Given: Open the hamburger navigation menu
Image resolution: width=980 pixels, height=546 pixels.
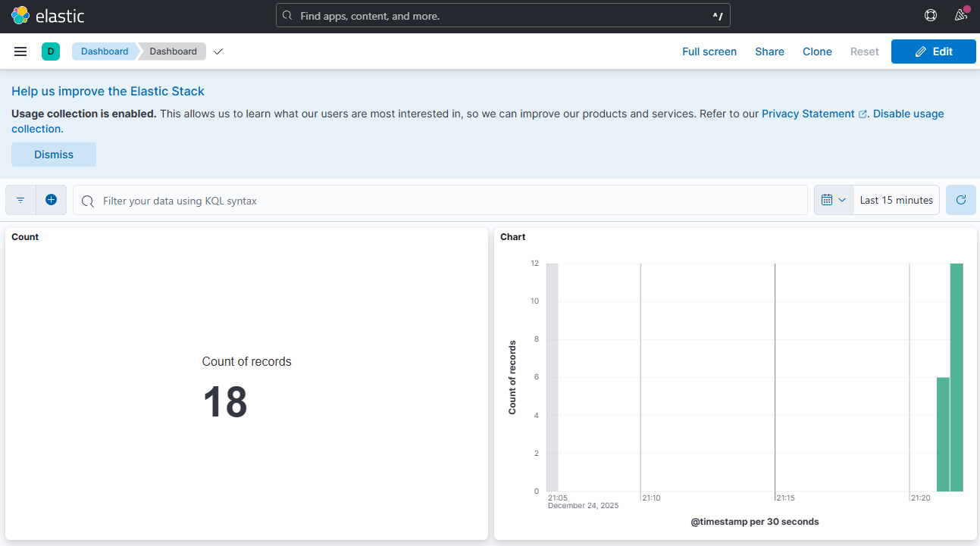Looking at the screenshot, I should point(20,51).
